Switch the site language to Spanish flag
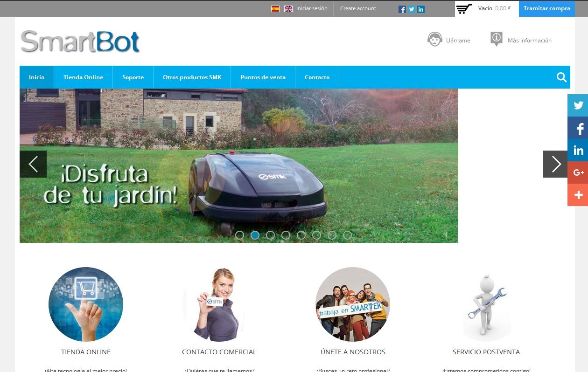 (275, 8)
